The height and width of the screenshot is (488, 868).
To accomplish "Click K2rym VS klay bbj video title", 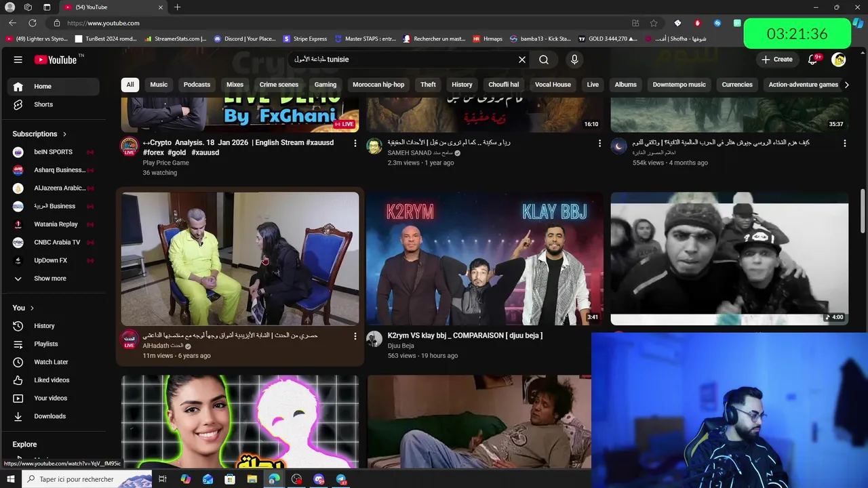I will (x=465, y=335).
